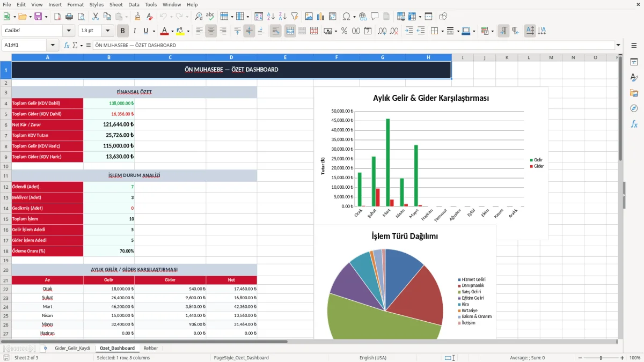Insert a chart

[321, 17]
